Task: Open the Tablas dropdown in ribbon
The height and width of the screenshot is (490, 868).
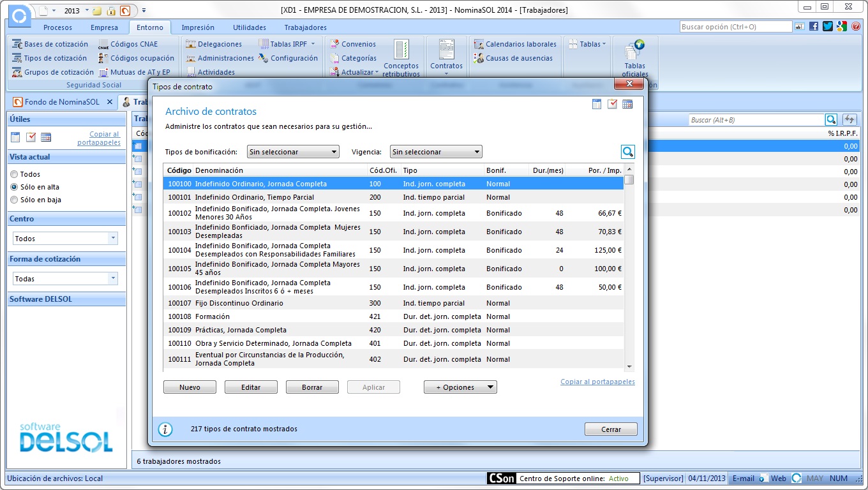Action: tap(587, 44)
